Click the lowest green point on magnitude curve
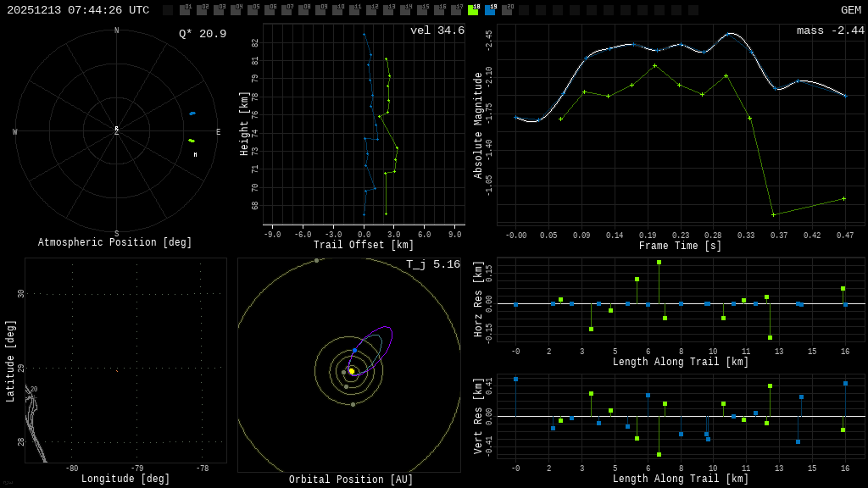 [x=773, y=214]
